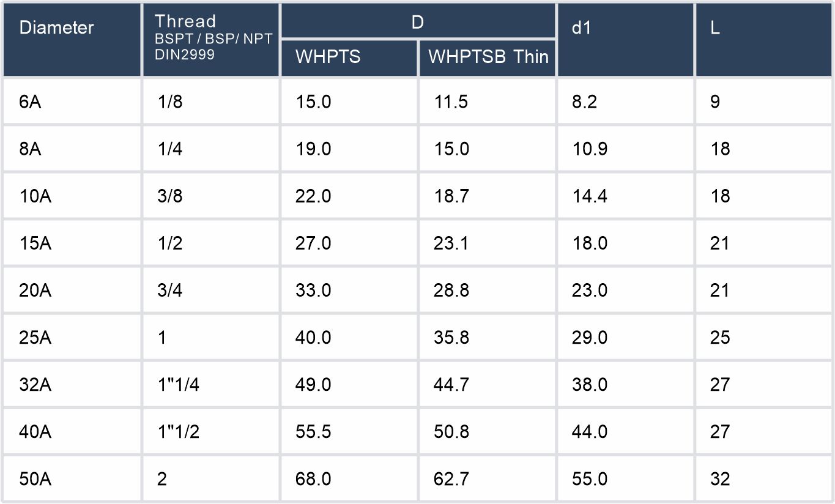The width and height of the screenshot is (835, 504).
Task: Select the d1 value 8.2
Action: [584, 102]
